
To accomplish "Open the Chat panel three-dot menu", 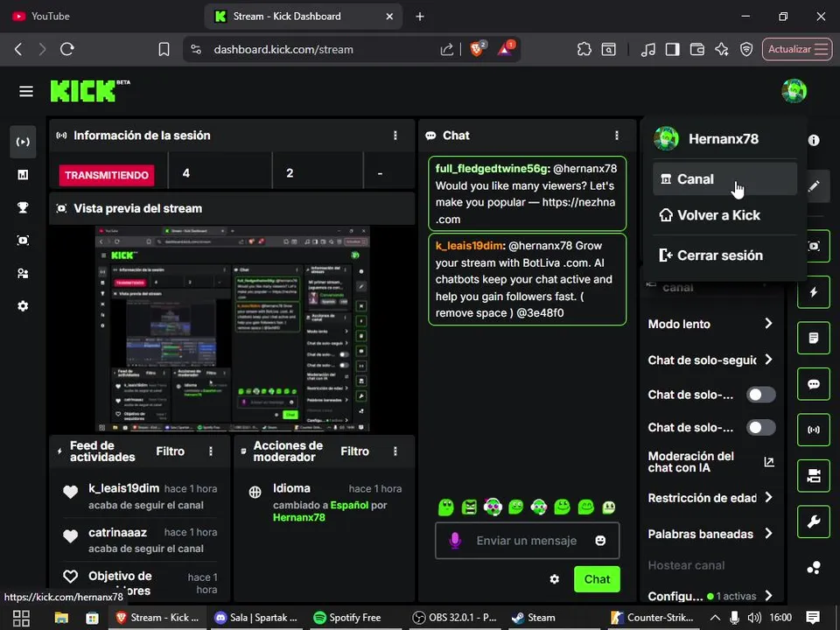I will point(617,136).
